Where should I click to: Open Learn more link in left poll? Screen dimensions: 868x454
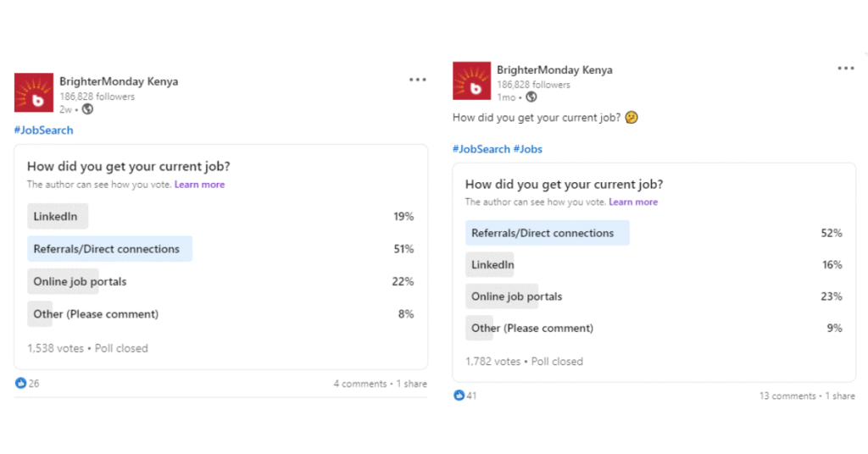200,185
